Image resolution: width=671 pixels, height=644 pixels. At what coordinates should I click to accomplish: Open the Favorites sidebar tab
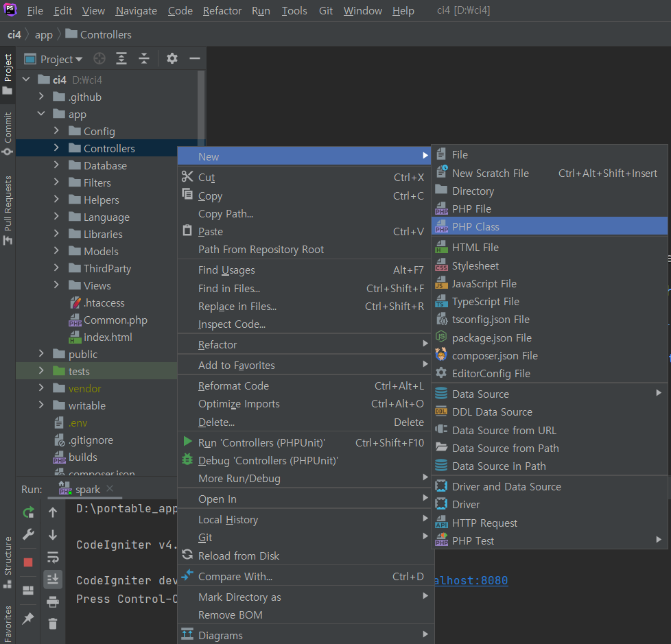[8, 623]
